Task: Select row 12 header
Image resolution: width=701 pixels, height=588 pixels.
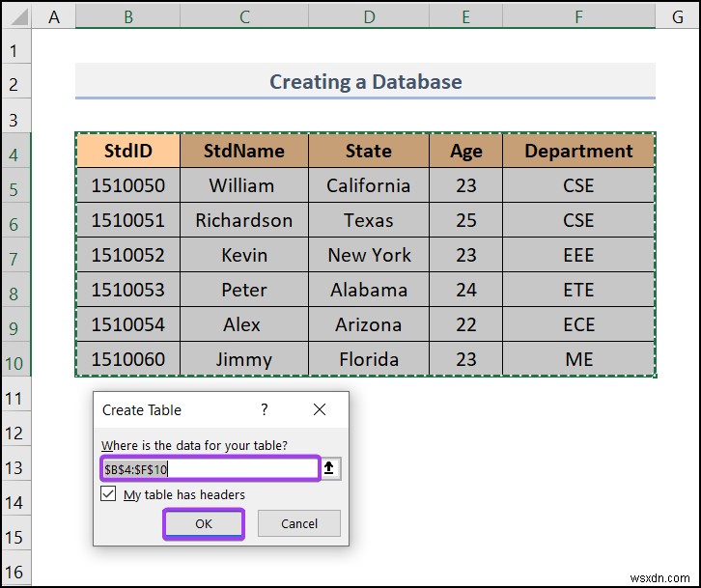Action: pyautogui.click(x=16, y=429)
